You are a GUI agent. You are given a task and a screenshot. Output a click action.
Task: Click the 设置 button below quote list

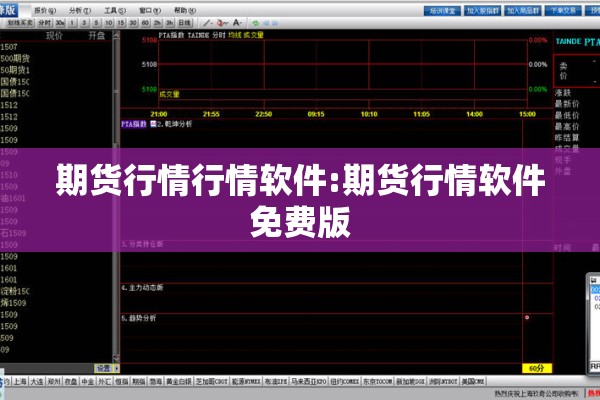pyautogui.click(x=103, y=368)
